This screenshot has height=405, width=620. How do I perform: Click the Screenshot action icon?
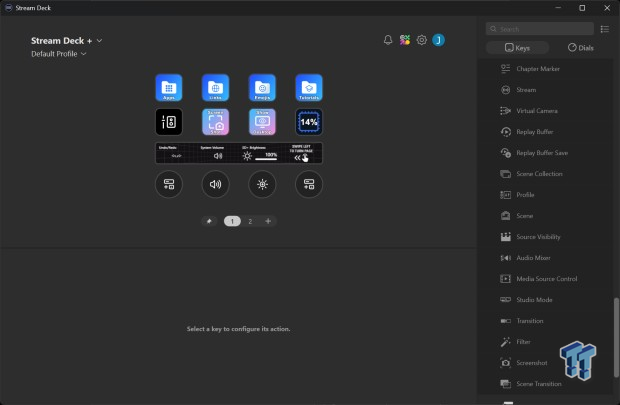pyautogui.click(x=505, y=363)
